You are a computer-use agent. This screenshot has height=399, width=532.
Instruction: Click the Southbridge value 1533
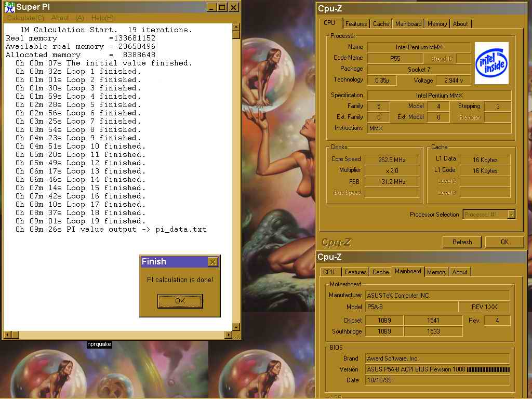(433, 331)
